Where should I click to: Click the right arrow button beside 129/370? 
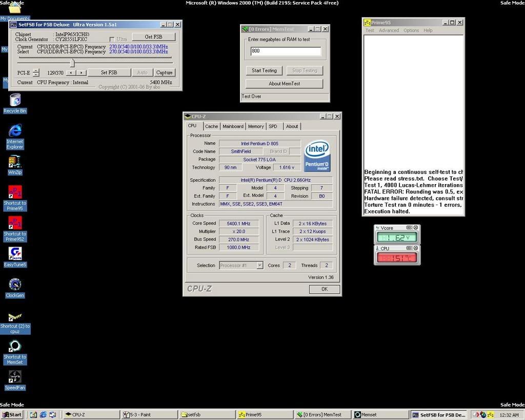(x=82, y=73)
